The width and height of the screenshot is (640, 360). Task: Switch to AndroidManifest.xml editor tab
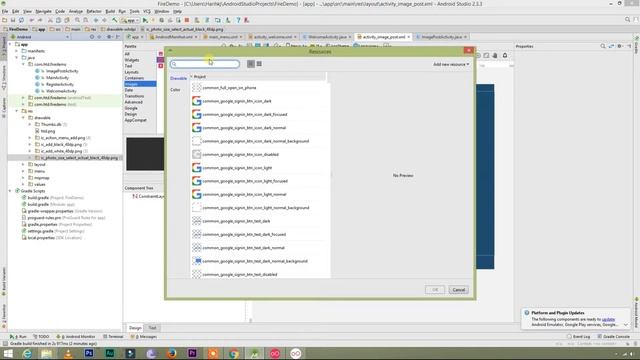173,37
